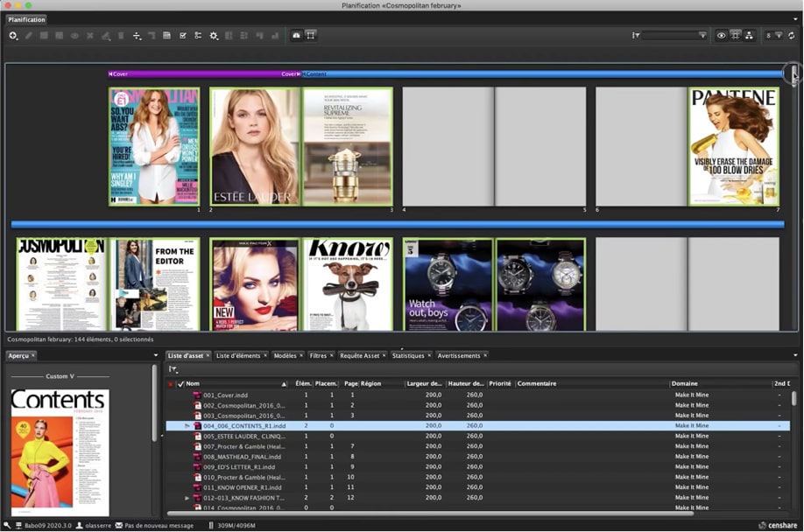Click the book spread view icon
This screenshot has height=532, width=804.
point(296,35)
